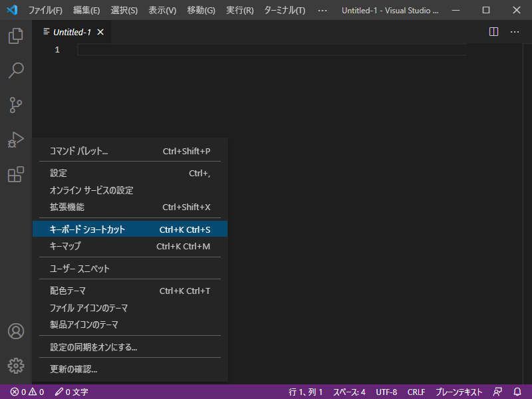Open the 移動(G) menu

tap(201, 11)
